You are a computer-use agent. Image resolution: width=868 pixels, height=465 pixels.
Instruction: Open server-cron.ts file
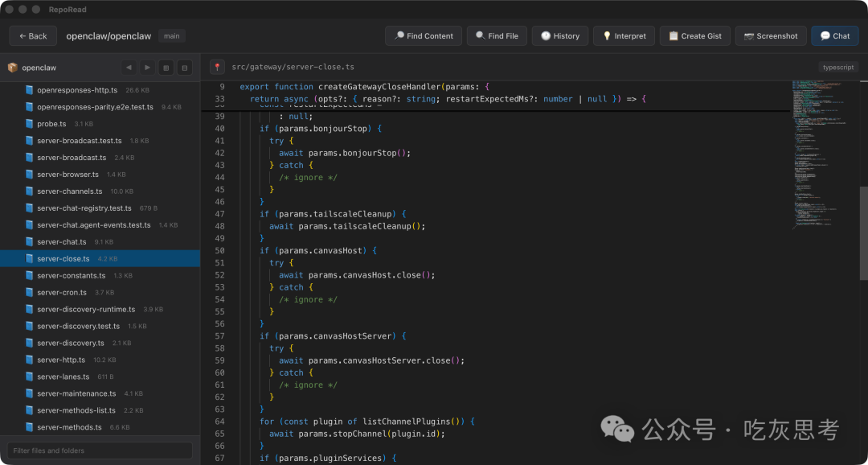100,292
